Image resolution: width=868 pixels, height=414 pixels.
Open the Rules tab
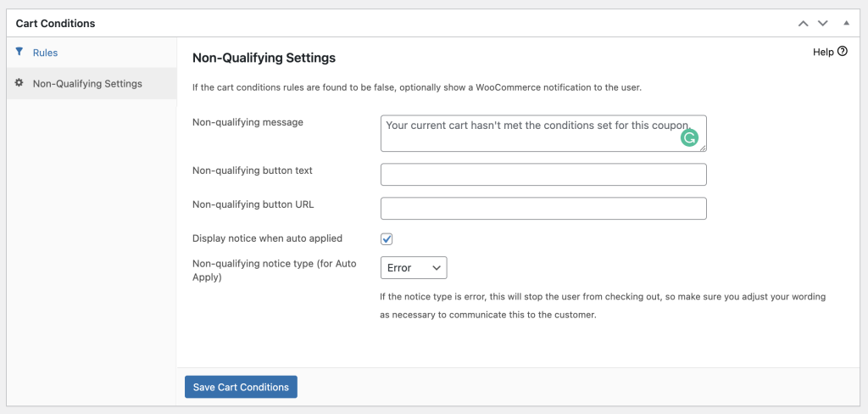(x=92, y=53)
